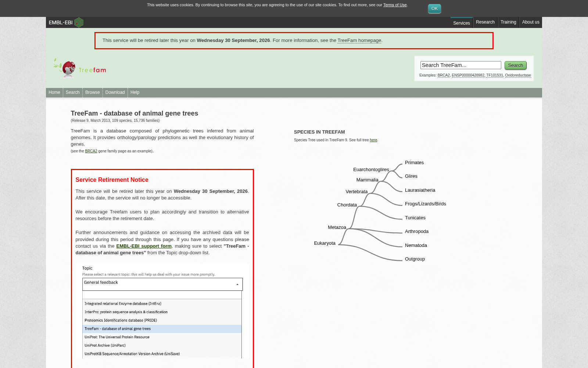Open the Research tab
The height and width of the screenshot is (368, 588).
(x=485, y=22)
